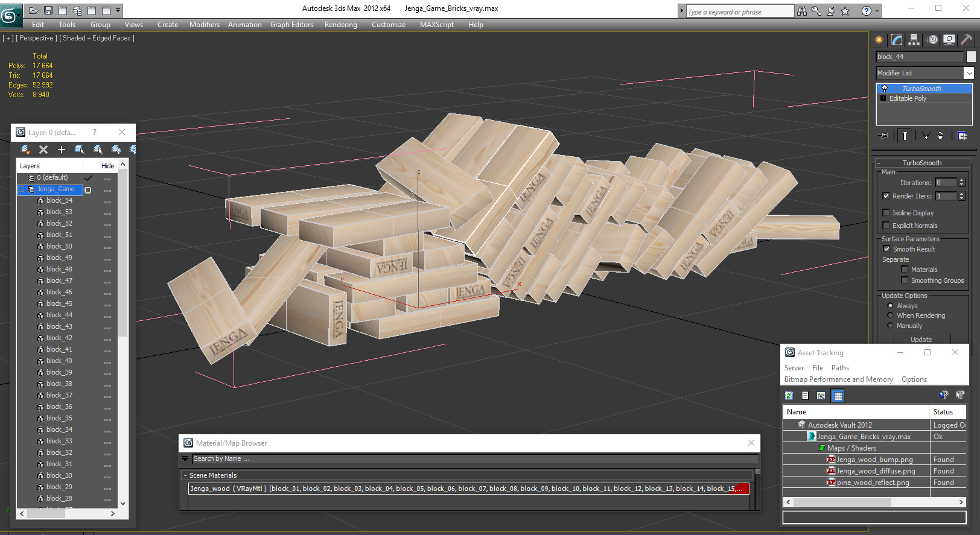
Task: Expand the Editable Poly stack entry
Action: tap(883, 98)
